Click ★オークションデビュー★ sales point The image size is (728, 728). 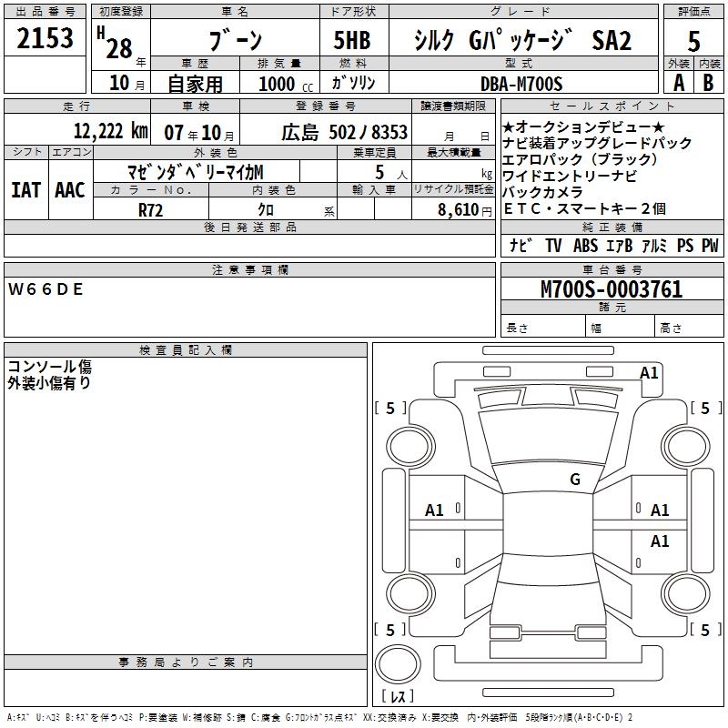[583, 126]
